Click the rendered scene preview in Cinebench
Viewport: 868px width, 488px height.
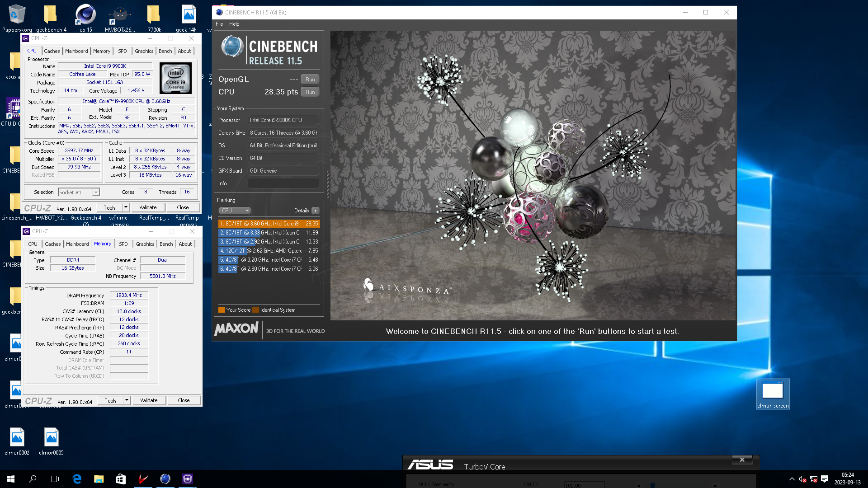coord(533,176)
